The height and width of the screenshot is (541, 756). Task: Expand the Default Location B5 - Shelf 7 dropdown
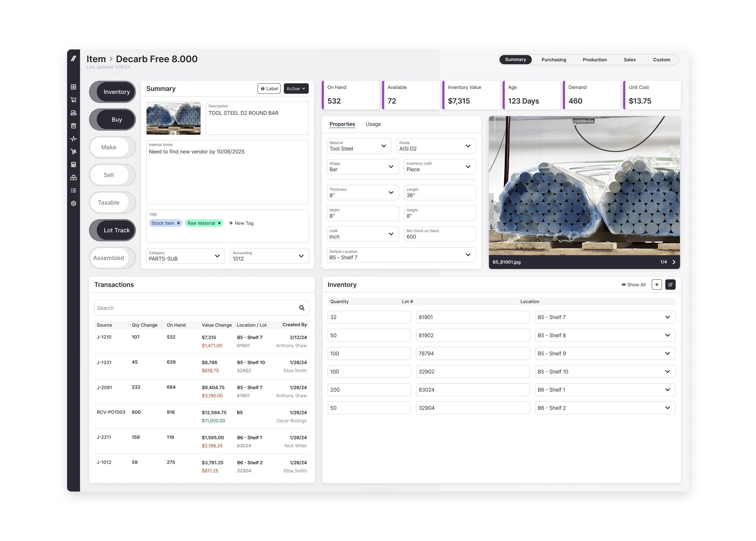click(x=468, y=255)
